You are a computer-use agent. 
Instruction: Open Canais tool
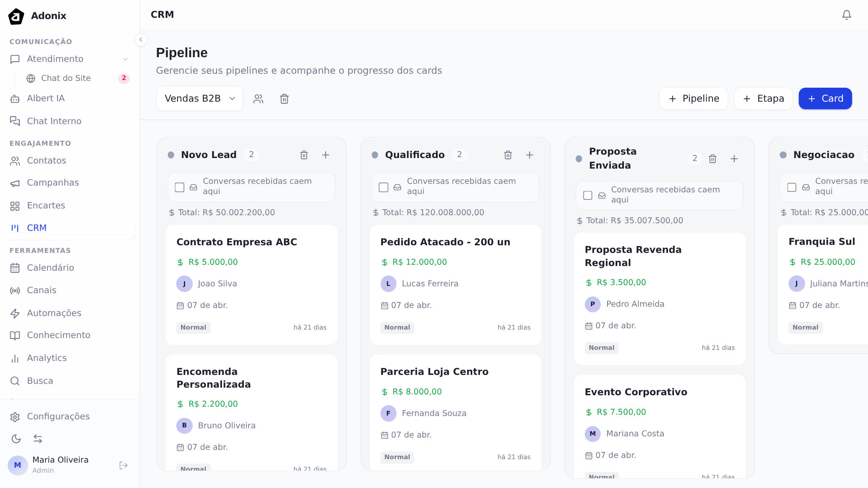(x=70, y=291)
